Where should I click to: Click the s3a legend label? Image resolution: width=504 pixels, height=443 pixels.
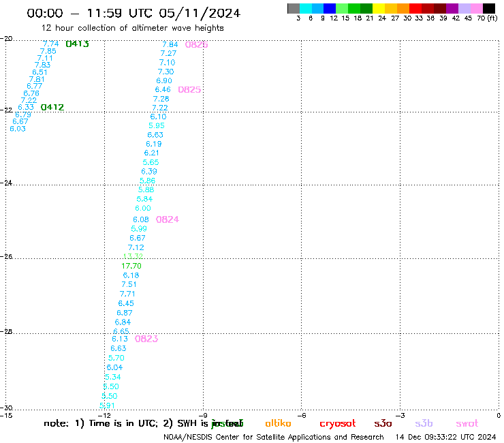click(x=383, y=423)
